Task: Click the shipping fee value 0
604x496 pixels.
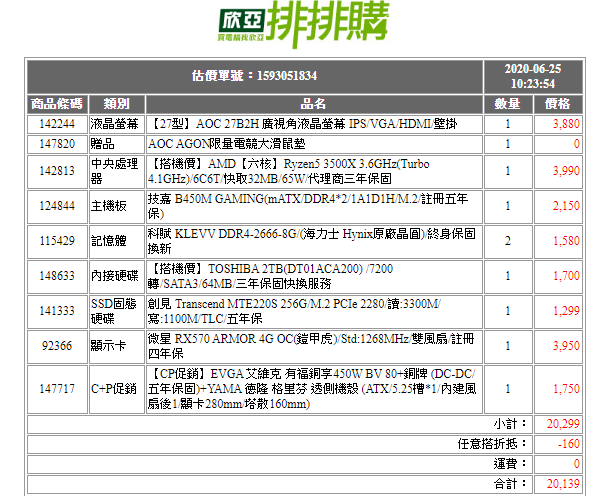Action: point(558,464)
